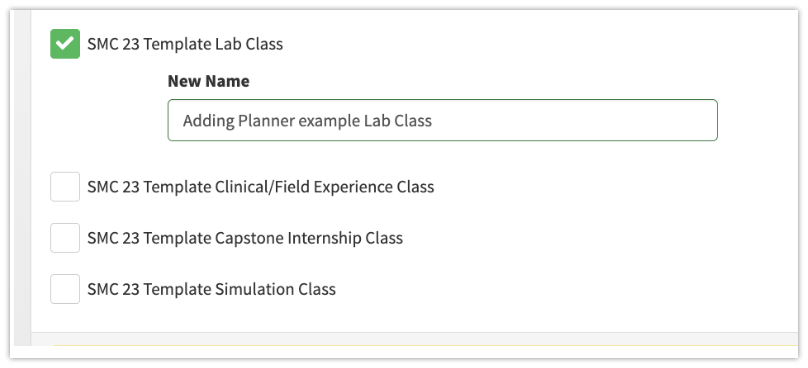808x368 pixels.
Task: Click the 'SMC 23 Template Simulation Class' label text
Action: [x=211, y=289]
